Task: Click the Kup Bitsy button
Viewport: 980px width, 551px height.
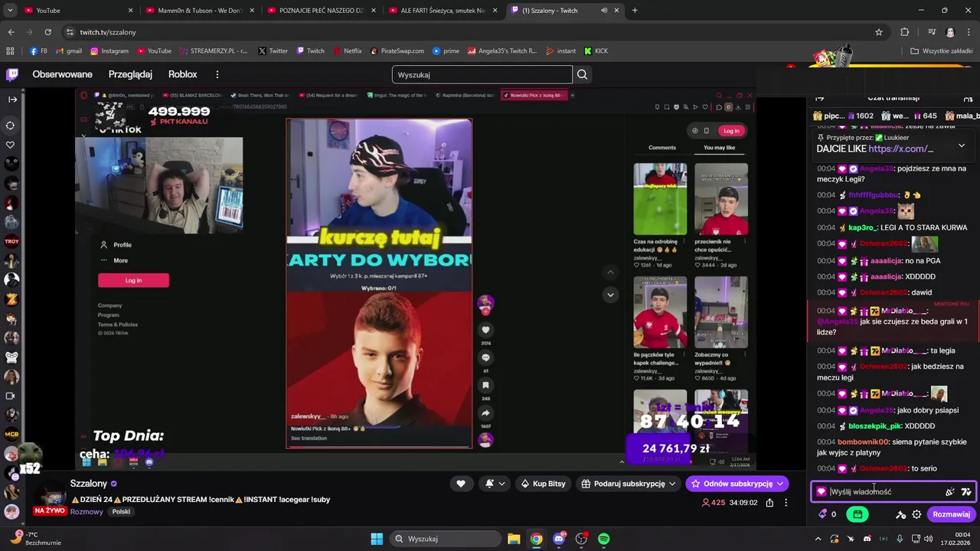Action: point(543,484)
